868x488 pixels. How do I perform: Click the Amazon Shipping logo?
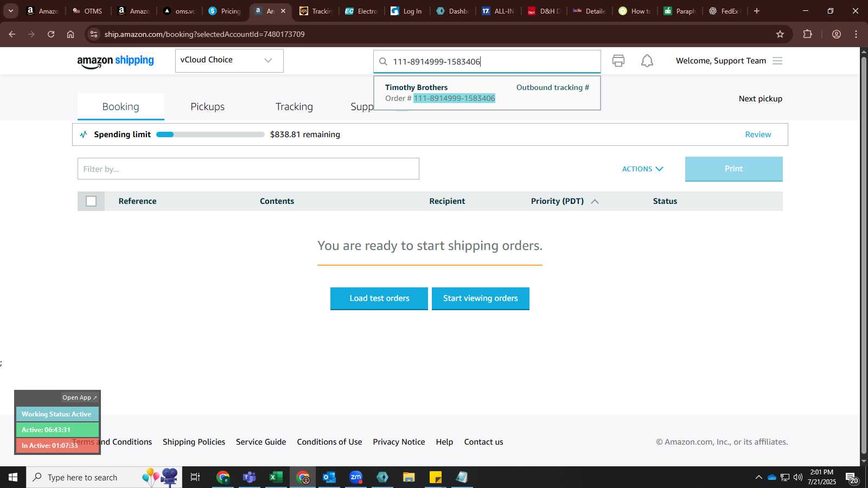116,61
